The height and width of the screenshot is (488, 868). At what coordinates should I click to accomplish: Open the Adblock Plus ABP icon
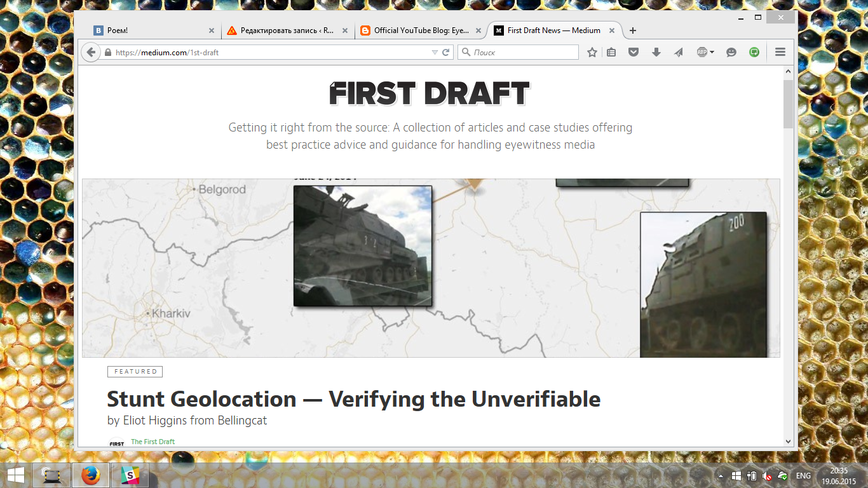(x=702, y=52)
